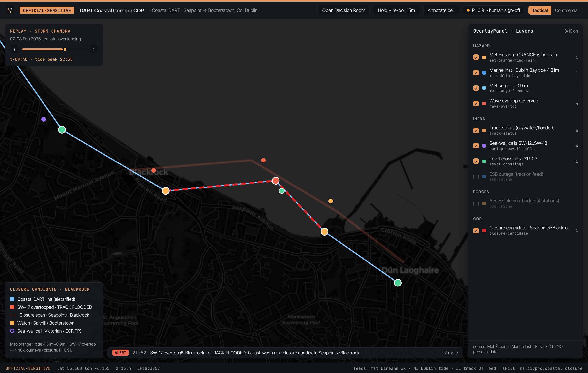Click 'z 13.4' zoom level readout
This screenshot has height=373, width=588.
123,368
